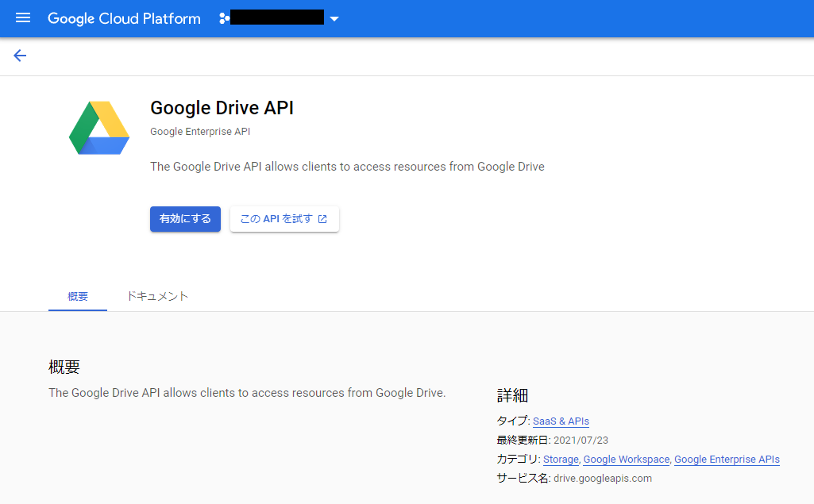Click the タイプ label
Image resolution: width=814 pixels, height=504 pixels.
pyautogui.click(x=512, y=421)
